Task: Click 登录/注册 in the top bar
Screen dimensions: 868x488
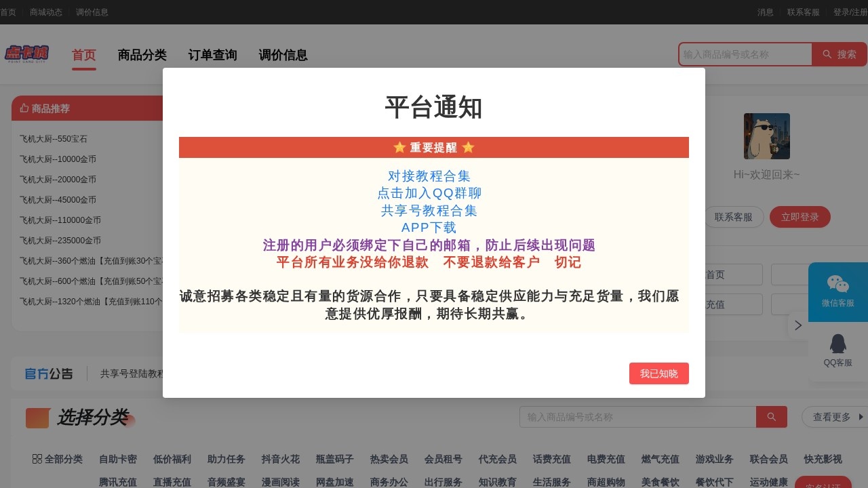Action: tap(850, 12)
